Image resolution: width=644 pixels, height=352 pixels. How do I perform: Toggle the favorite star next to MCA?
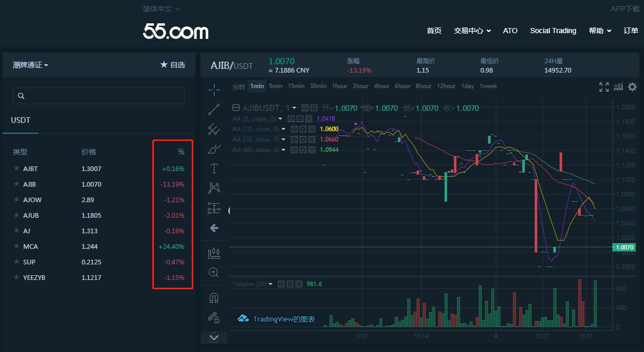[x=18, y=246]
